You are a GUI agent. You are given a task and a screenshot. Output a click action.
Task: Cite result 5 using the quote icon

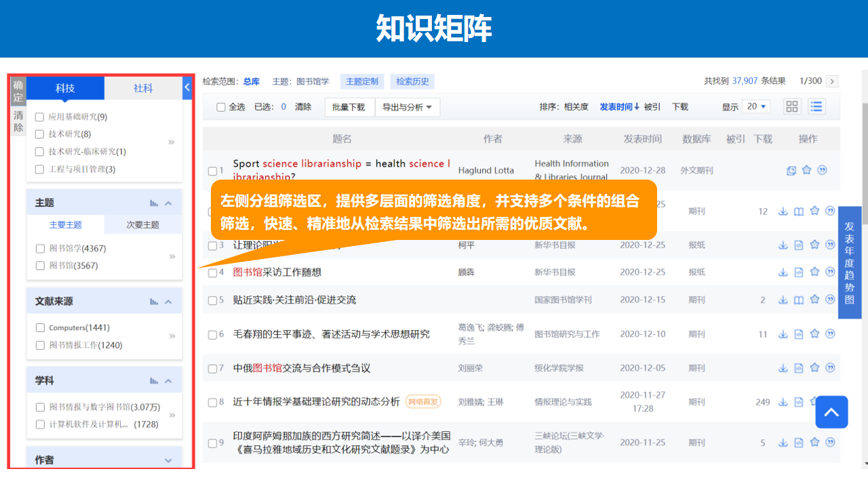[x=830, y=300]
